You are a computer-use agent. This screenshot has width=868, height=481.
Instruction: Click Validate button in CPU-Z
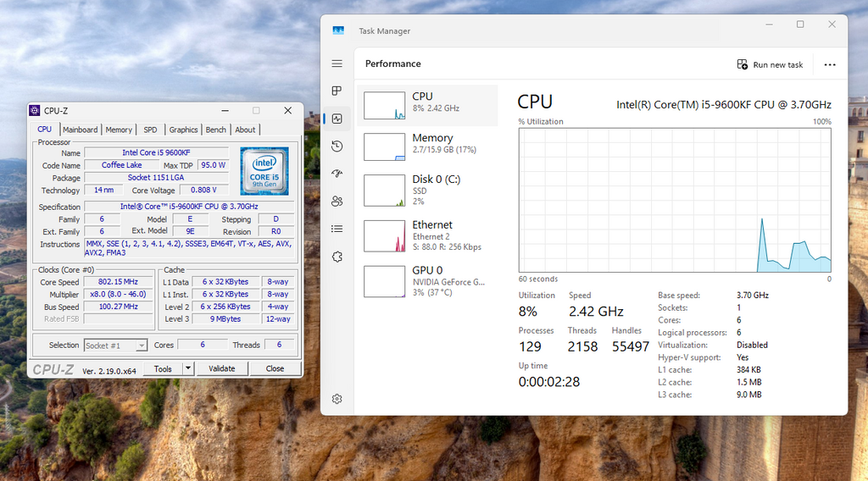tap(221, 368)
